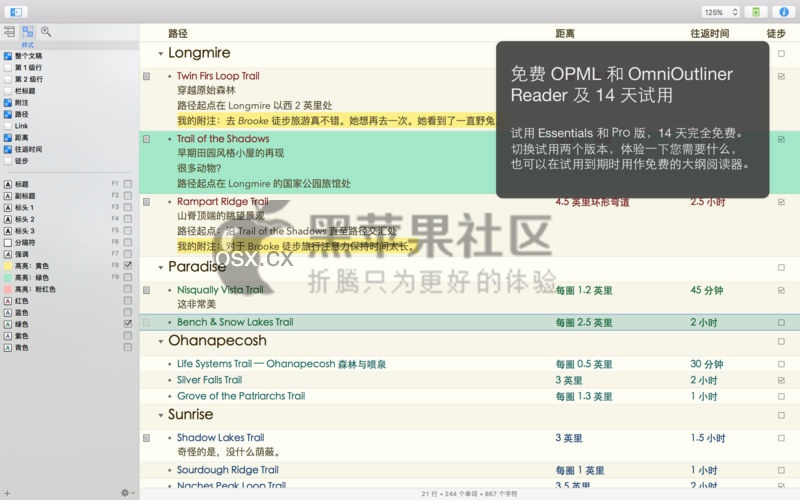This screenshot has height=500, width=800.
Task: Collapse the Paradise section
Action: coord(161,267)
